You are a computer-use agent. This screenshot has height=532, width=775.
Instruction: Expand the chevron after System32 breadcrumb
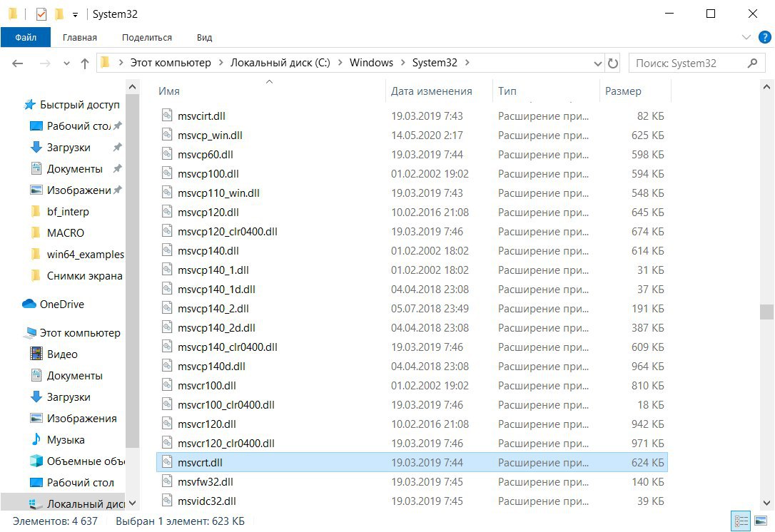[467, 63]
